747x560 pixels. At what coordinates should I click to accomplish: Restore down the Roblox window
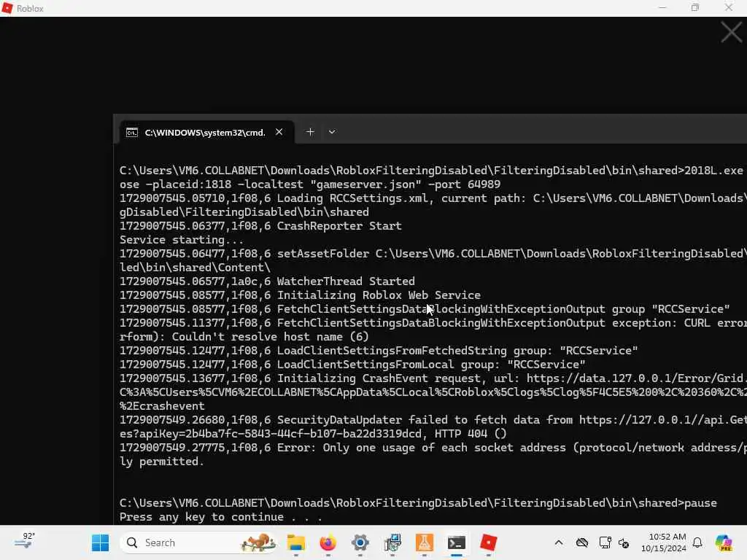click(x=695, y=7)
